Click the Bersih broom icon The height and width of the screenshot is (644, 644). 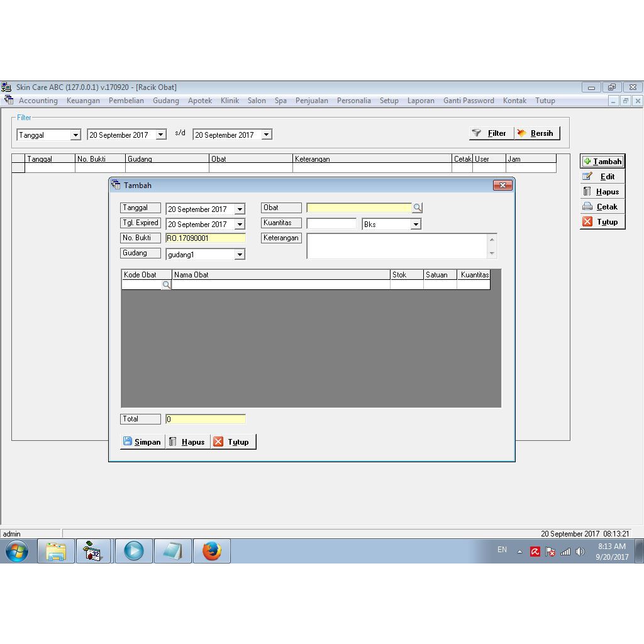pos(521,133)
